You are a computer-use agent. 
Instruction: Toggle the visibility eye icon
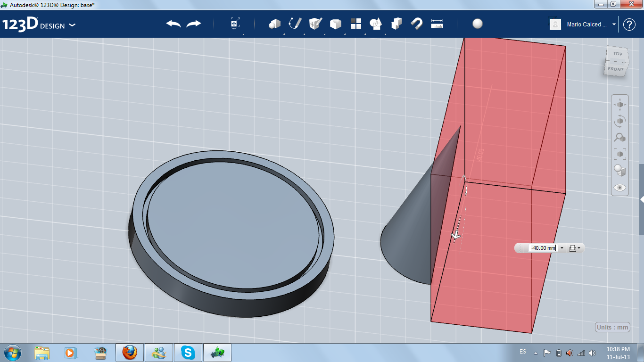pos(619,188)
